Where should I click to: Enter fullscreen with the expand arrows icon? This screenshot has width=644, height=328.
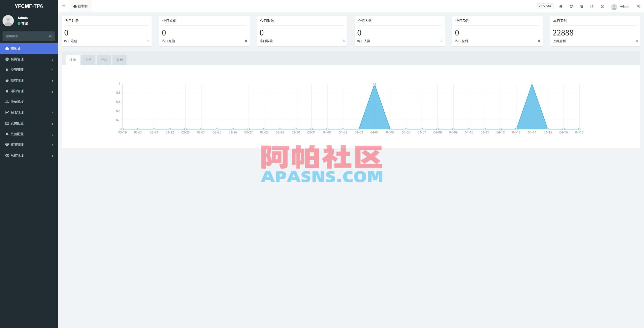[602, 6]
